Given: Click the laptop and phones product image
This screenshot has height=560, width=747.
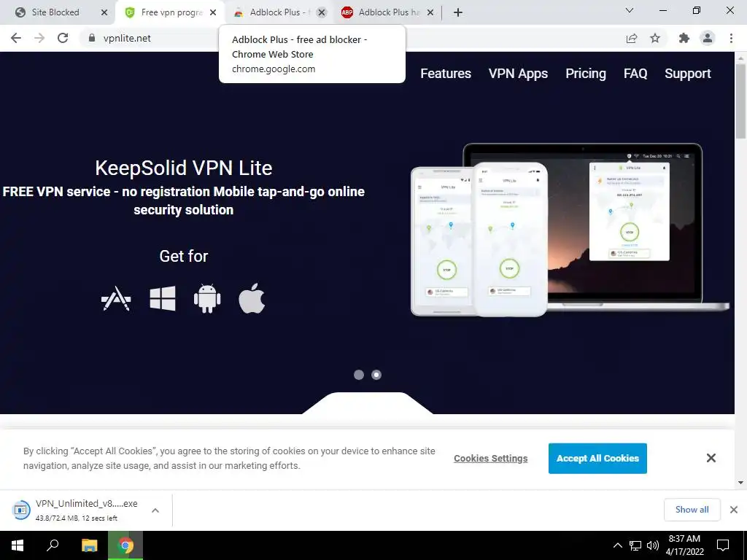Looking at the screenshot, I should [570, 230].
